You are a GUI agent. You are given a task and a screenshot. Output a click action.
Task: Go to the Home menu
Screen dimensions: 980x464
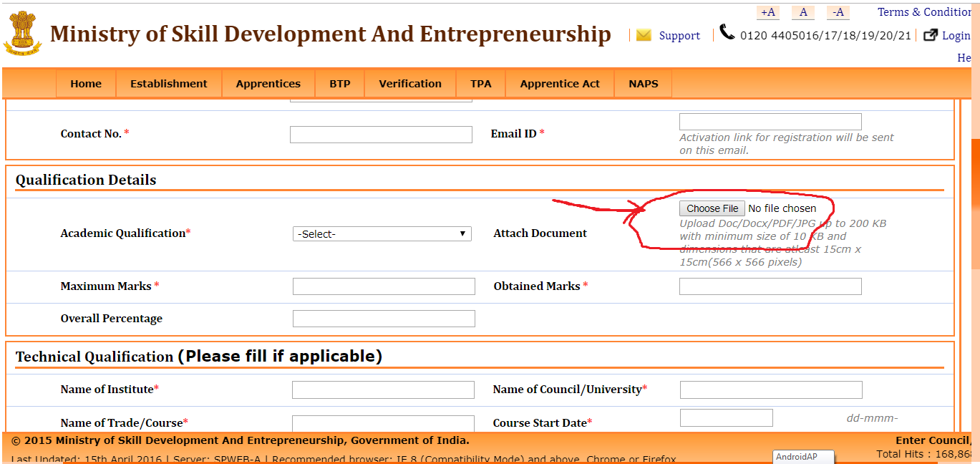pos(86,84)
